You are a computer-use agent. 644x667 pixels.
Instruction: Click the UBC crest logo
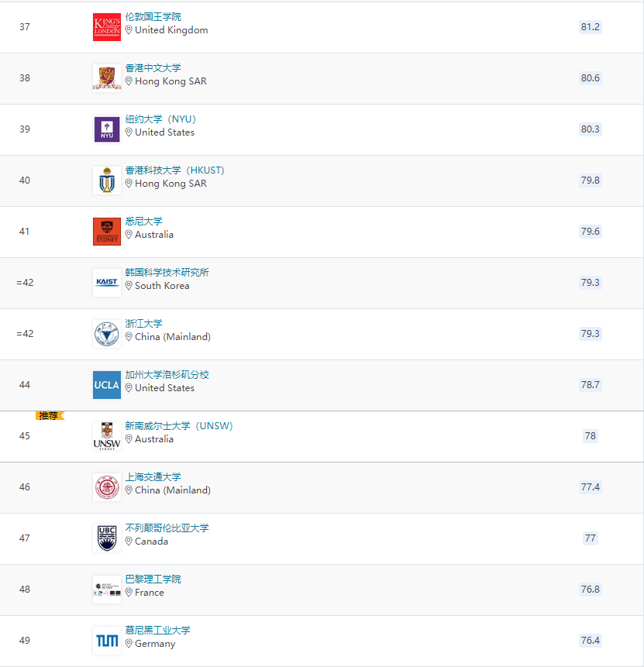(106, 538)
